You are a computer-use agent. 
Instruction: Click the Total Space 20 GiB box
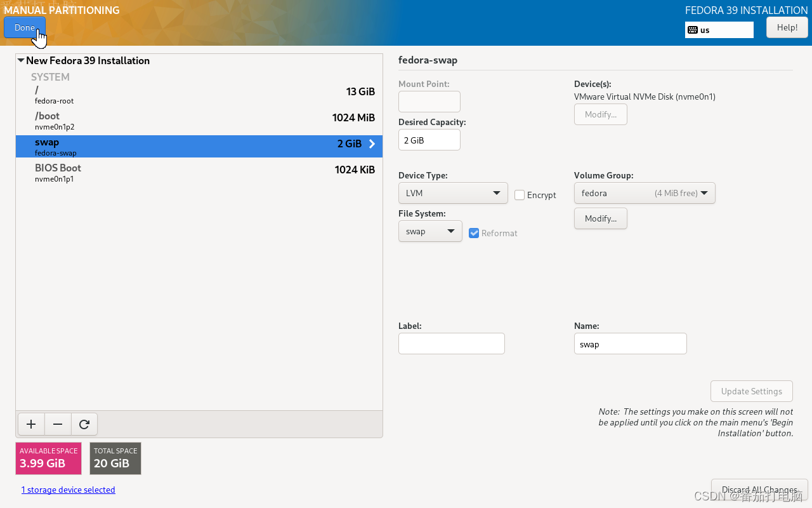pyautogui.click(x=115, y=458)
